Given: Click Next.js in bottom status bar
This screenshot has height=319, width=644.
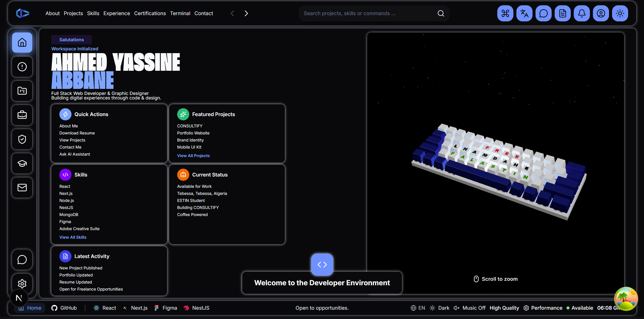Looking at the screenshot, I should pyautogui.click(x=135, y=308).
